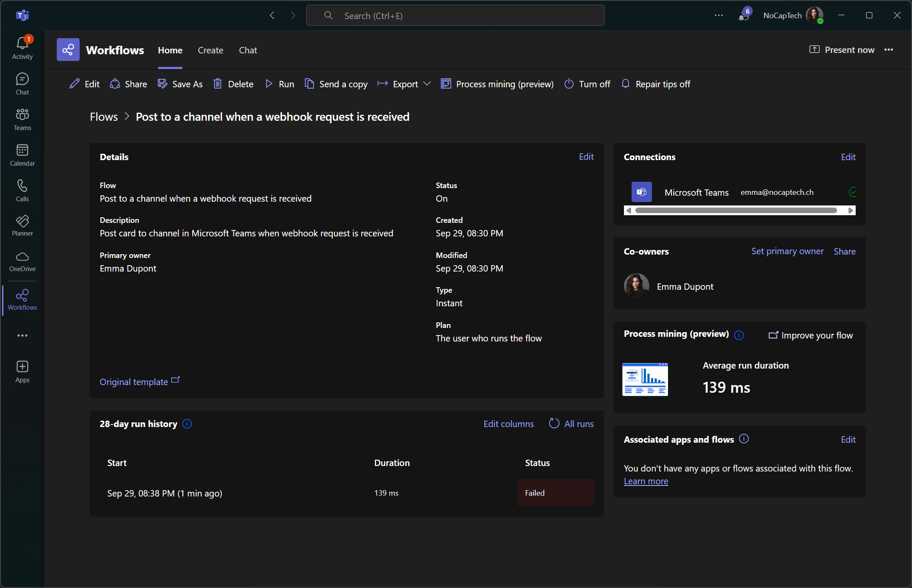This screenshot has height=588, width=912.
Task: Click the Start column header
Action: 117,463
